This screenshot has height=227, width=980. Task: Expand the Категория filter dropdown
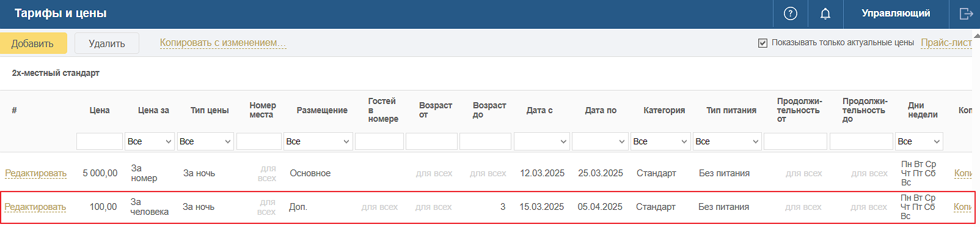pos(660,141)
